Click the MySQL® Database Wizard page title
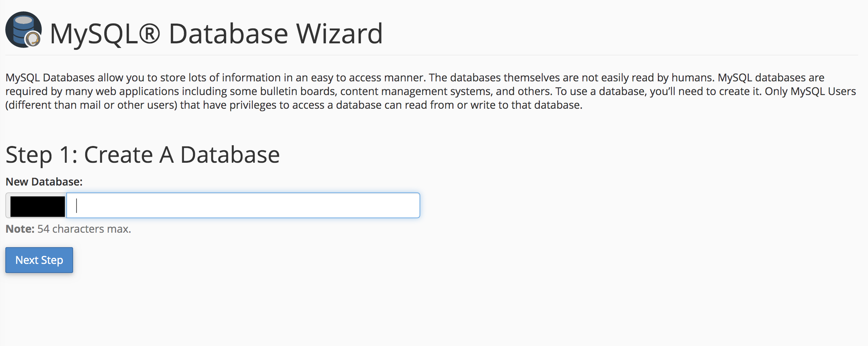 click(x=216, y=33)
